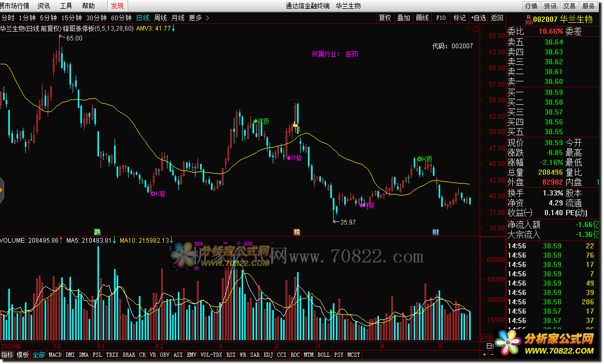Image resolution: width=604 pixels, height=364 pixels.
Task: Open the 工具 menu
Action: 66,6
